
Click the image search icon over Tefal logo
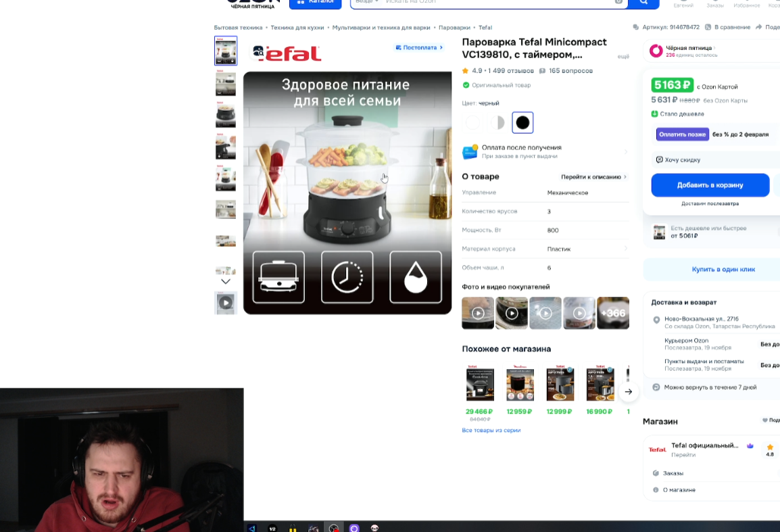(x=258, y=51)
